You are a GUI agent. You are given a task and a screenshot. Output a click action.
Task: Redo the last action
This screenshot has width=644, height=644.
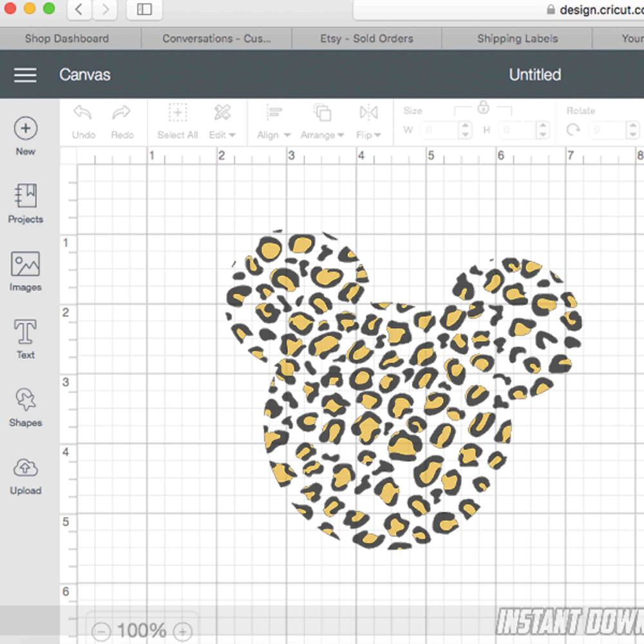pyautogui.click(x=122, y=121)
